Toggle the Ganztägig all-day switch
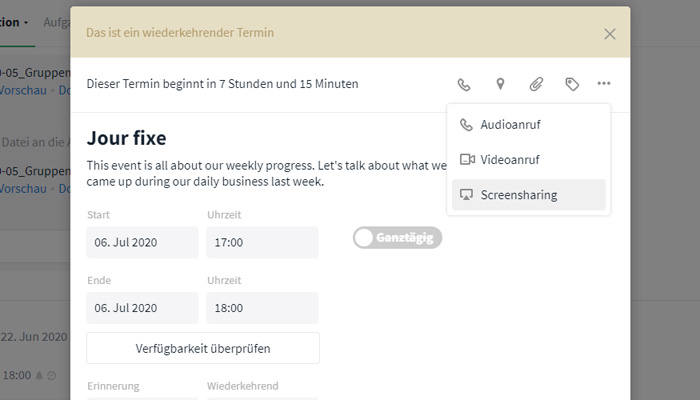This screenshot has width=700, height=400. 397,238
